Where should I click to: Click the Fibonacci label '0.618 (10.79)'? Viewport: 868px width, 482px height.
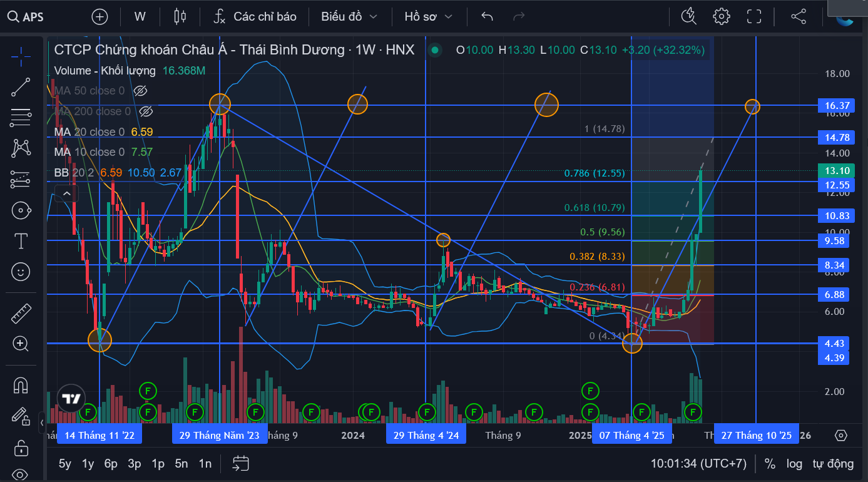(595, 208)
